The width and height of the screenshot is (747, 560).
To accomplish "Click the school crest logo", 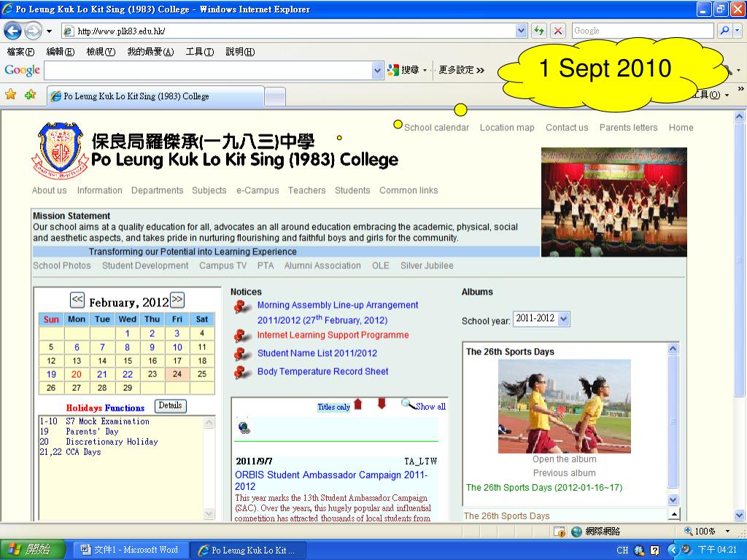I will pos(60,149).
